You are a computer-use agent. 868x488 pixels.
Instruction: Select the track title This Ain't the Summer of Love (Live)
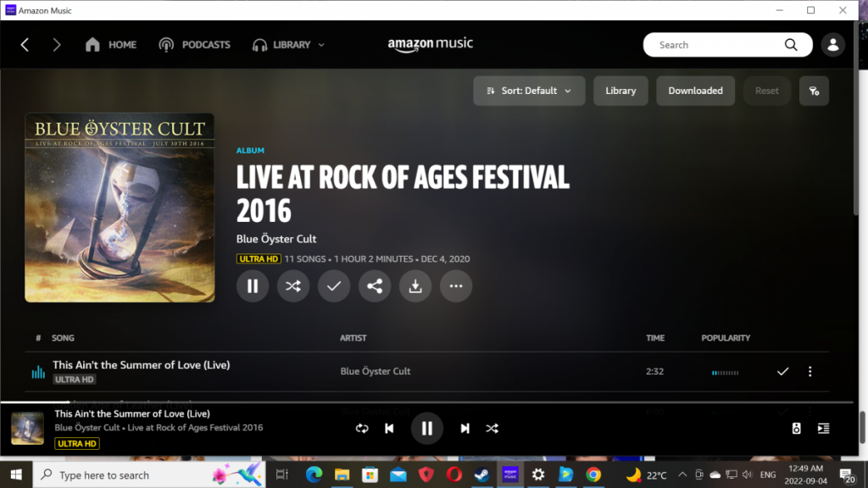142,365
